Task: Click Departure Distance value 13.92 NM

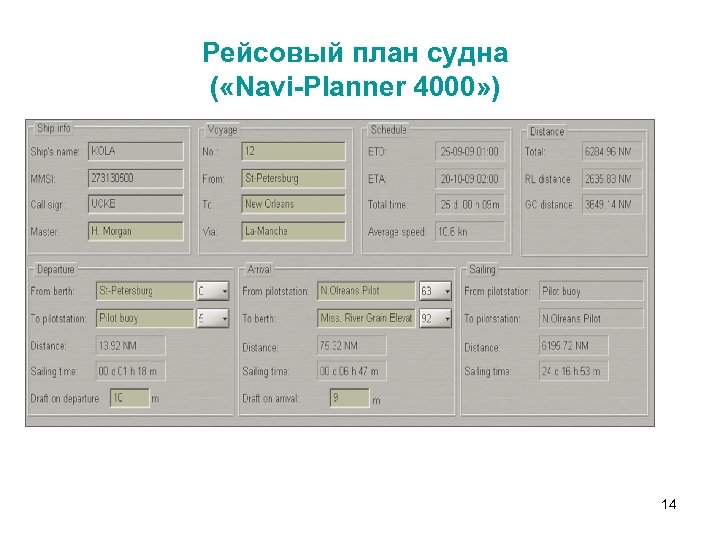Action: (x=130, y=346)
